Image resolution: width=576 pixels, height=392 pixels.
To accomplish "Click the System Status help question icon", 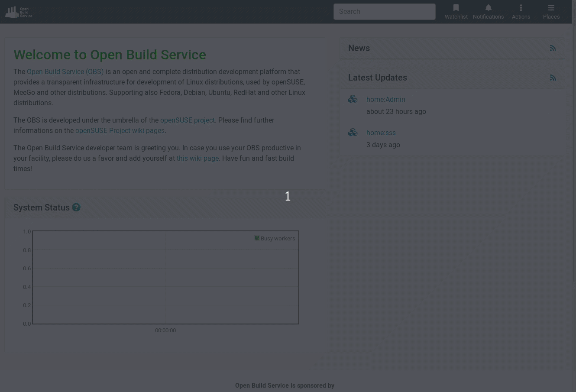I will pyautogui.click(x=76, y=207).
